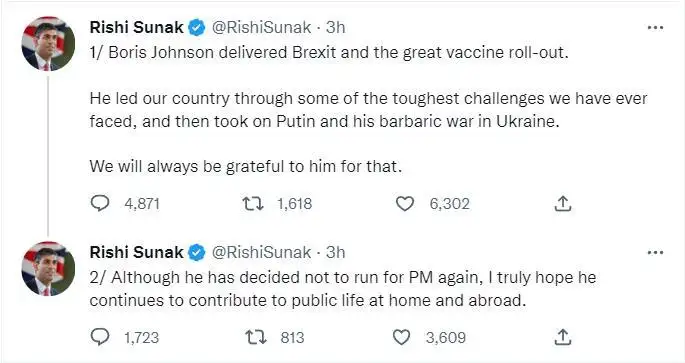Click the verified badge on the first tweet
This screenshot has width=685, height=363.
pyautogui.click(x=197, y=28)
